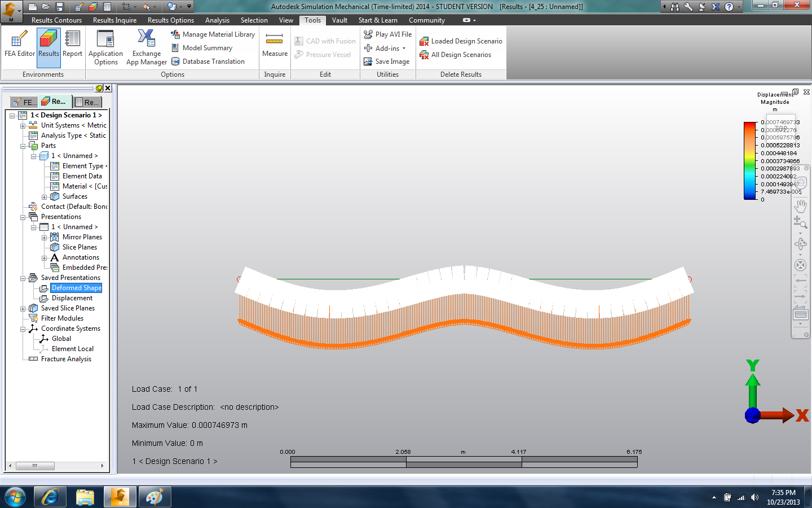Select Fracture Analysis in the tree
Viewport: 812px width, 508px height.
pyautogui.click(x=66, y=359)
